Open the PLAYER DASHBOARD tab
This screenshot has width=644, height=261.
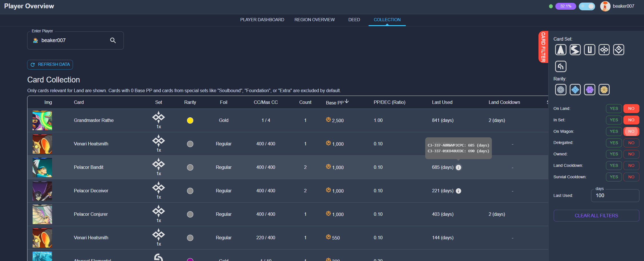click(x=262, y=20)
